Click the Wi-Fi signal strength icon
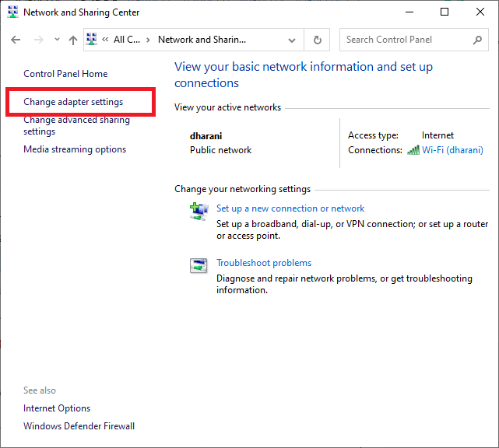This screenshot has height=448, width=499. 413,150
